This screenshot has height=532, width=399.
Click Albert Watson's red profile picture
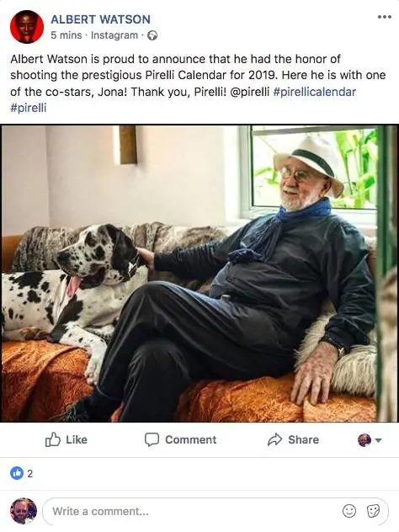coord(27,27)
